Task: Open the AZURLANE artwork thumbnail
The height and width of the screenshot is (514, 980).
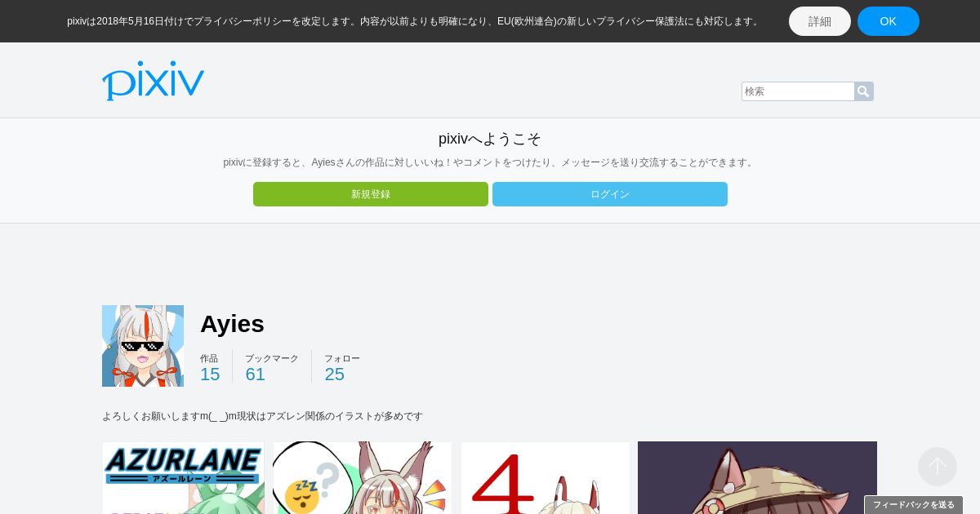Action: click(184, 478)
